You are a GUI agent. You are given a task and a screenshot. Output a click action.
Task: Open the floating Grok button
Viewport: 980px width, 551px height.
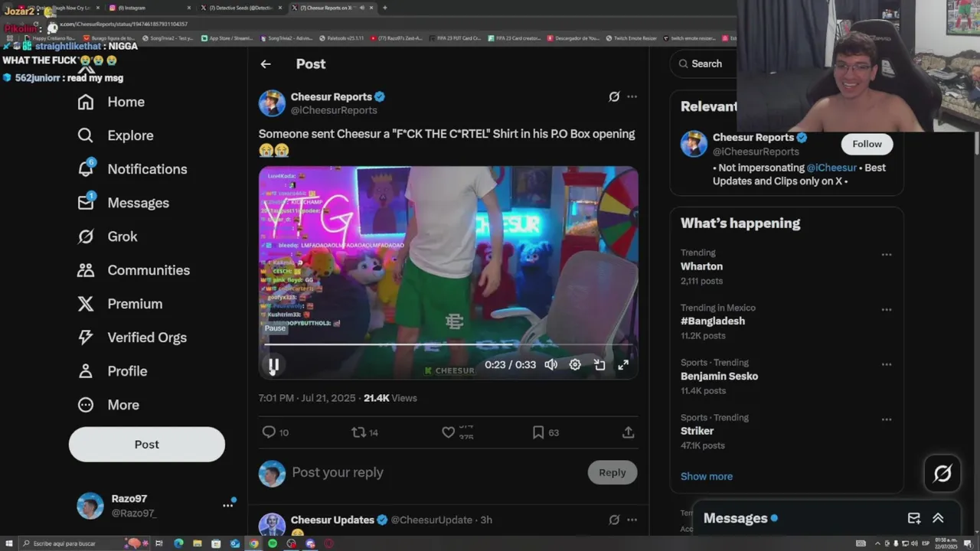[x=942, y=474]
